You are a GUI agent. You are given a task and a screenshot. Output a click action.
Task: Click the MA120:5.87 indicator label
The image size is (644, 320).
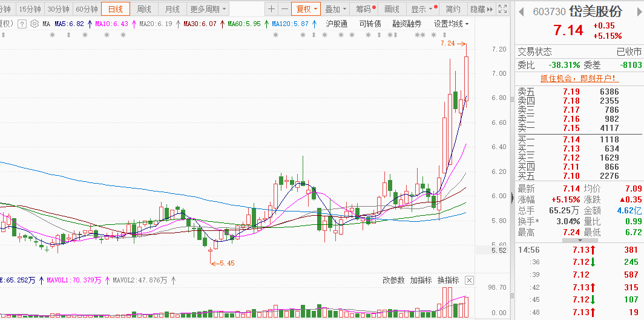pyautogui.click(x=291, y=24)
